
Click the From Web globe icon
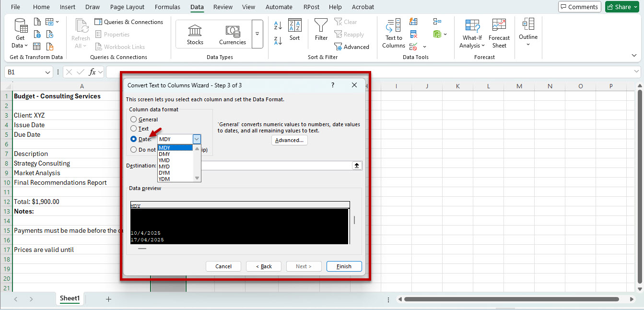pyautogui.click(x=37, y=35)
